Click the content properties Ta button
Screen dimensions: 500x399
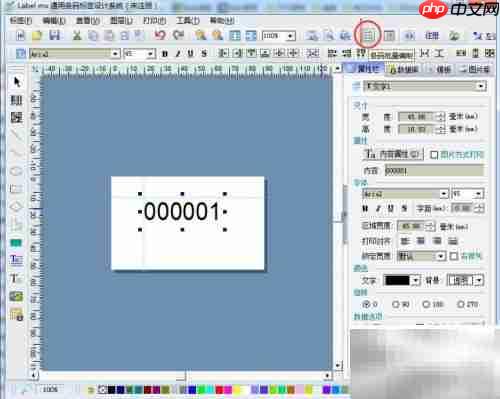(393, 154)
